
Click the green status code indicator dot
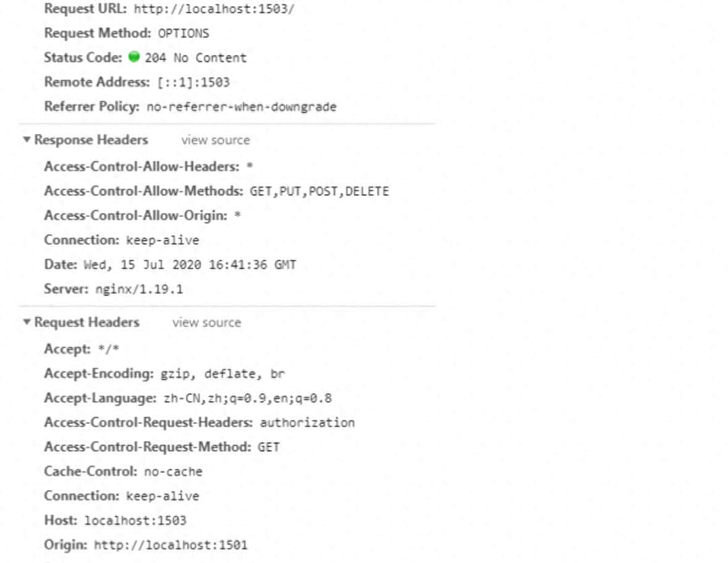[x=133, y=57]
